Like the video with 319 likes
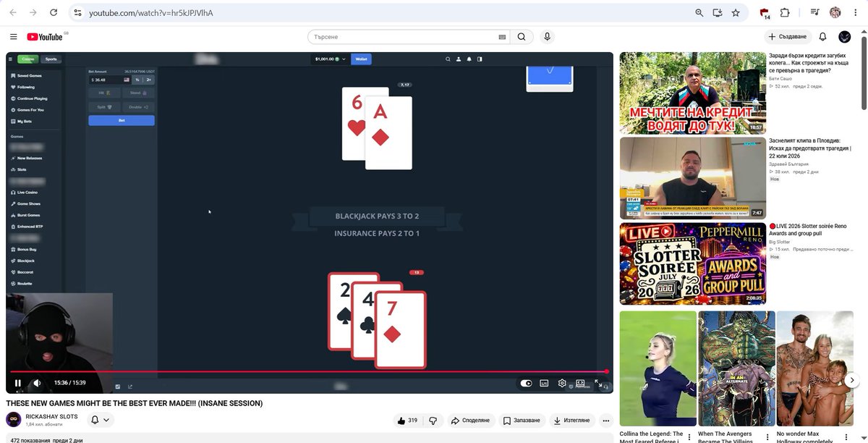Viewport: 868px width, 443px height. (407, 420)
